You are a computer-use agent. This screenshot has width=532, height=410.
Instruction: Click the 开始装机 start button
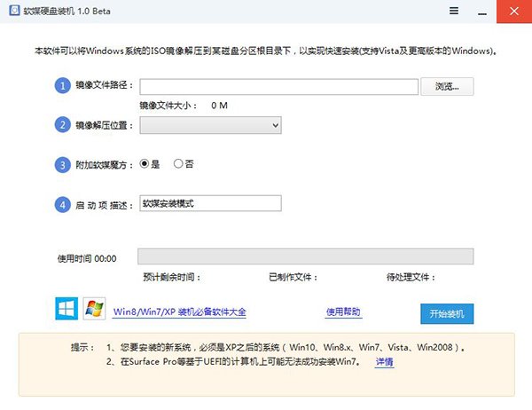point(447,313)
